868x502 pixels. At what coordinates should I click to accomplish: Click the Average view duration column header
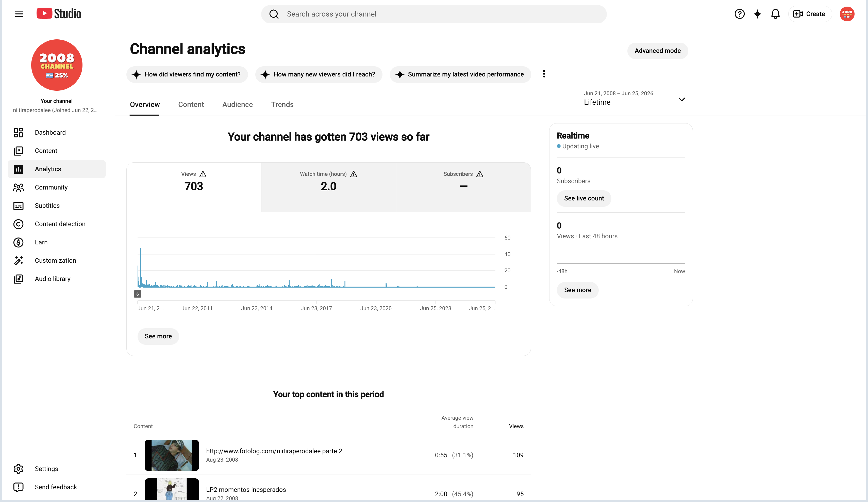457,422
